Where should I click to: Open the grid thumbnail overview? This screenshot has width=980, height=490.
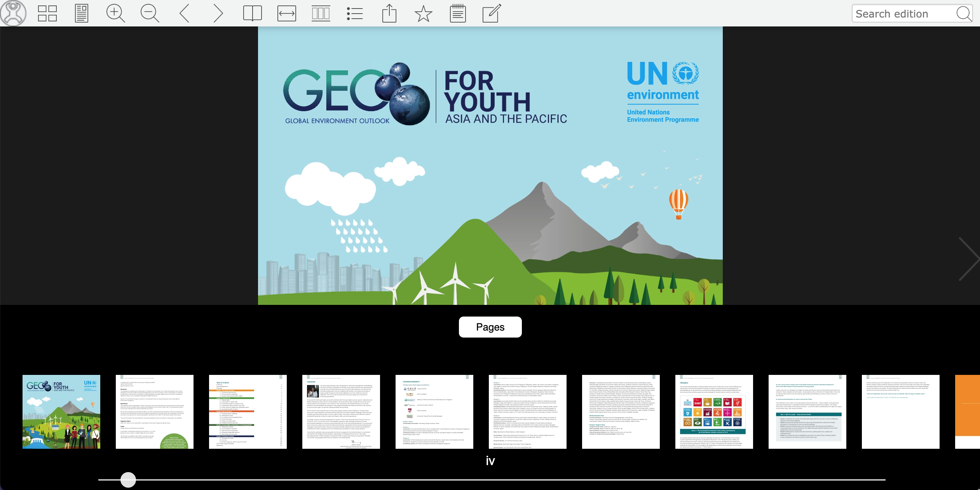47,13
